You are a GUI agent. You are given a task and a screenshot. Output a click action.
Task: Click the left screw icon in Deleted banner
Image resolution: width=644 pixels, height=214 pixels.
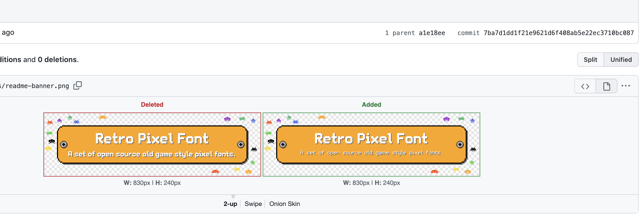[64, 144]
